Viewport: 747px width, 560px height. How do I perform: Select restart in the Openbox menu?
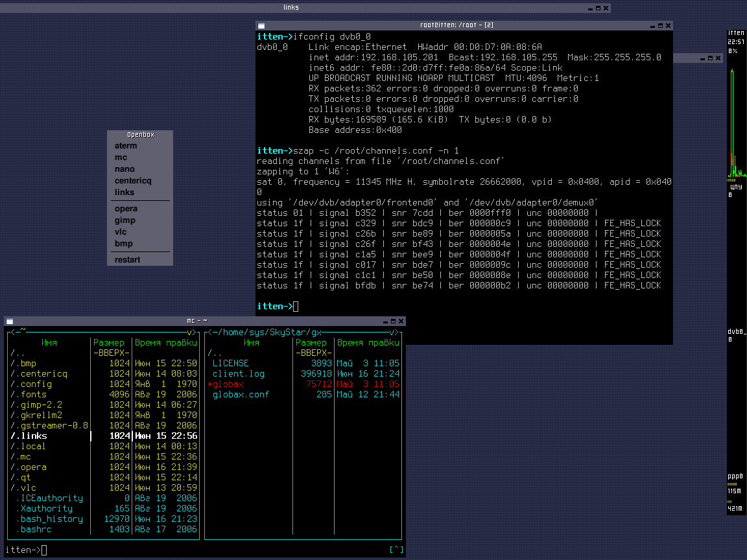pos(128,260)
